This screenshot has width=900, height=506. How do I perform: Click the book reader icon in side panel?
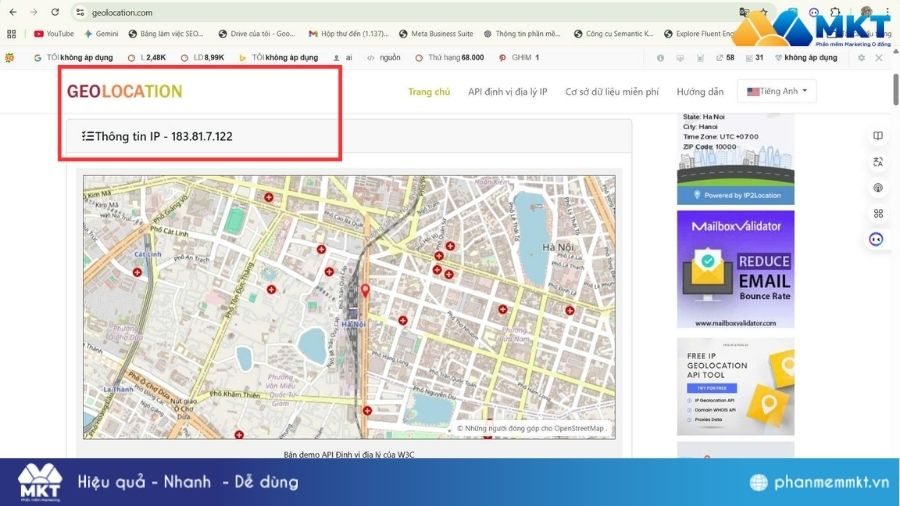878,136
